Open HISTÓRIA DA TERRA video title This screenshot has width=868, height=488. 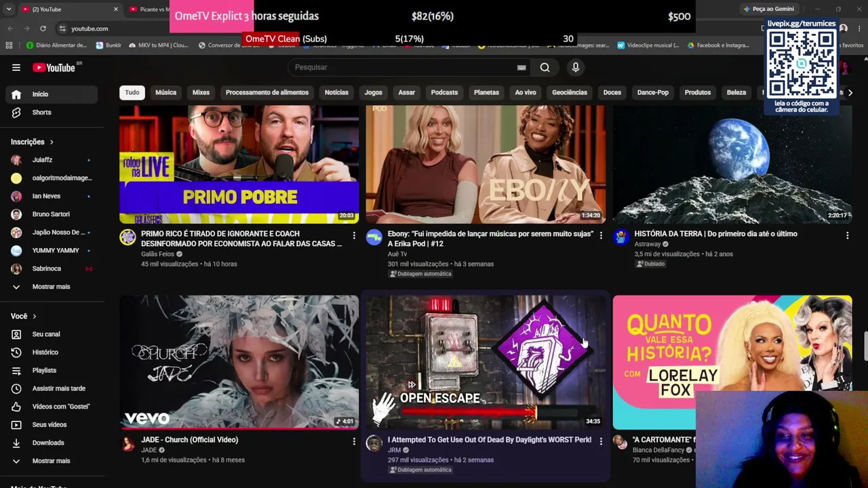click(715, 234)
